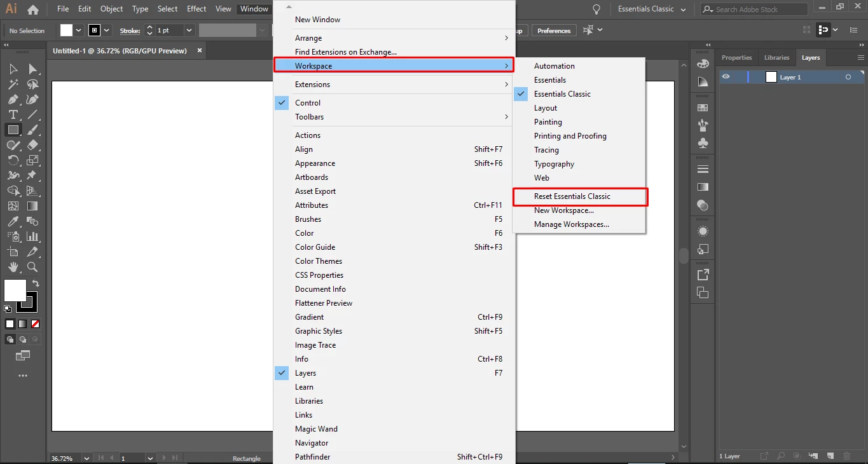Open the Layers panel options menu
Image resolution: width=868 pixels, height=464 pixels.
tap(860, 57)
